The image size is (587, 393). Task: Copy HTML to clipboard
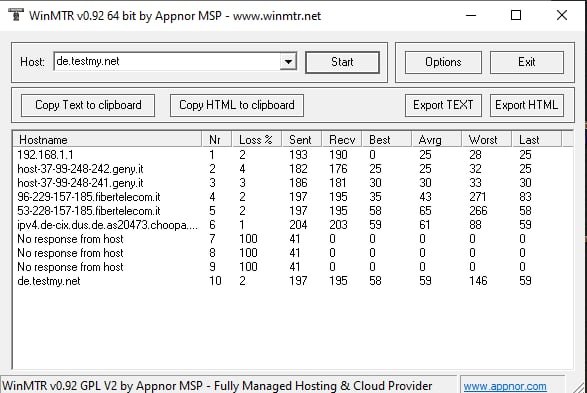237,105
